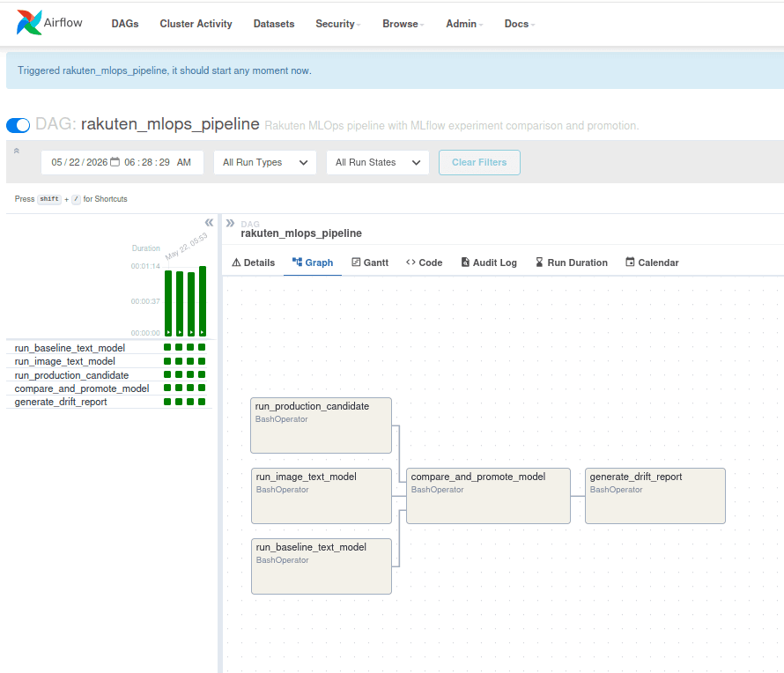Click the 'May 22, 05:53' run date label
The image size is (784, 673).
point(186,246)
